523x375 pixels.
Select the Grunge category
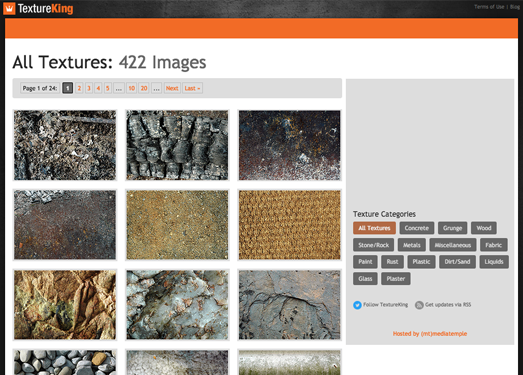[453, 228]
